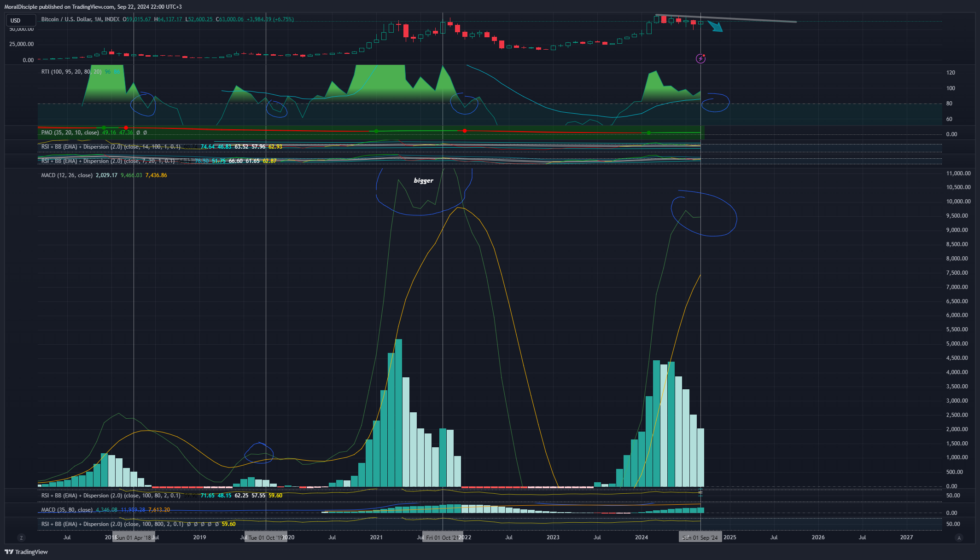Viewport: 980px width, 560px height.
Task: Click the low price value 52,600.25
Action: coord(200,19)
